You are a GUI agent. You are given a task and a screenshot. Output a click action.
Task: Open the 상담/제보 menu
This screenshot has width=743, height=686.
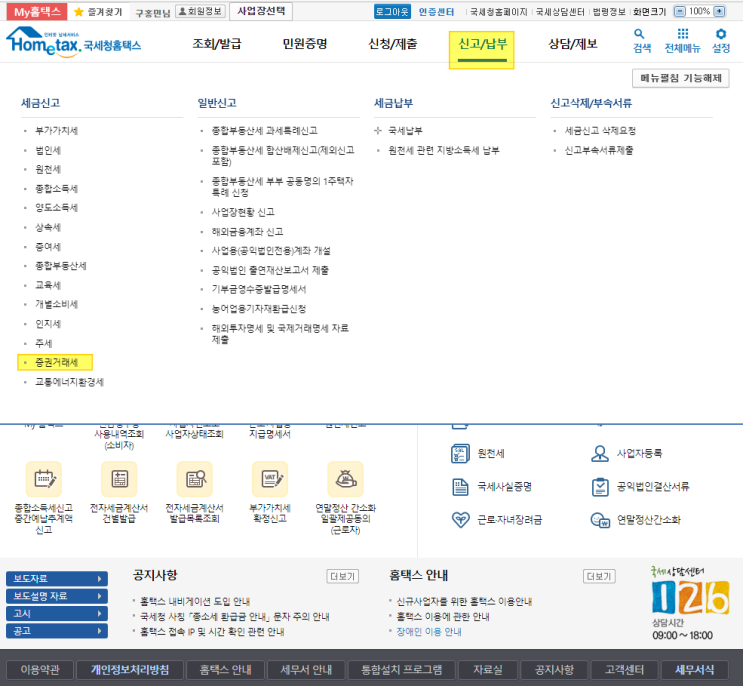coord(572,44)
